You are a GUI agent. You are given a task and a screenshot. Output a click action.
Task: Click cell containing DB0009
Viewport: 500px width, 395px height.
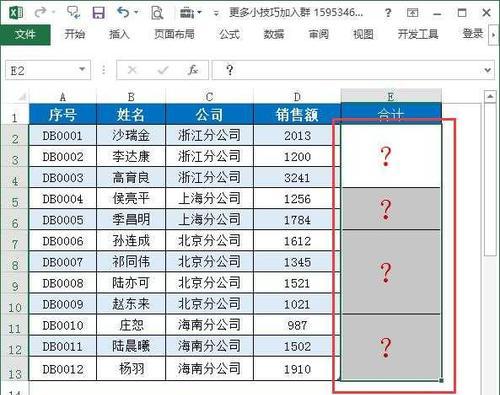pos(63,304)
